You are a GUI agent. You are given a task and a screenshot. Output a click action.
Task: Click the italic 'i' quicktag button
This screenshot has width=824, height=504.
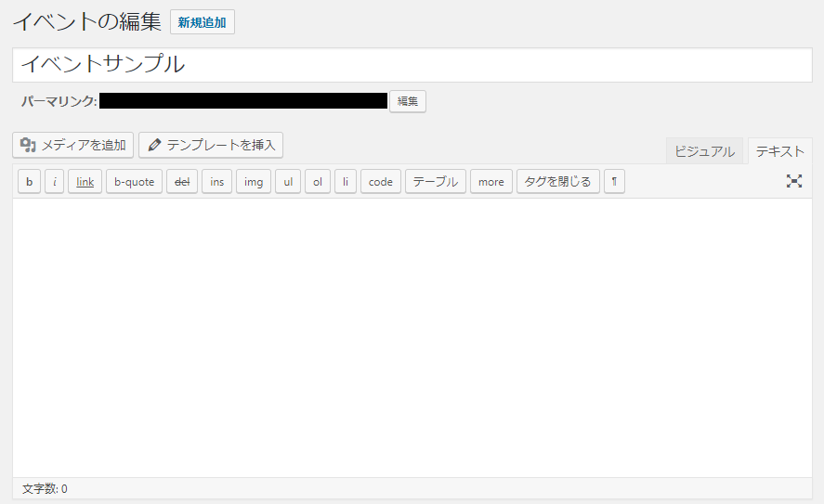pyautogui.click(x=55, y=182)
